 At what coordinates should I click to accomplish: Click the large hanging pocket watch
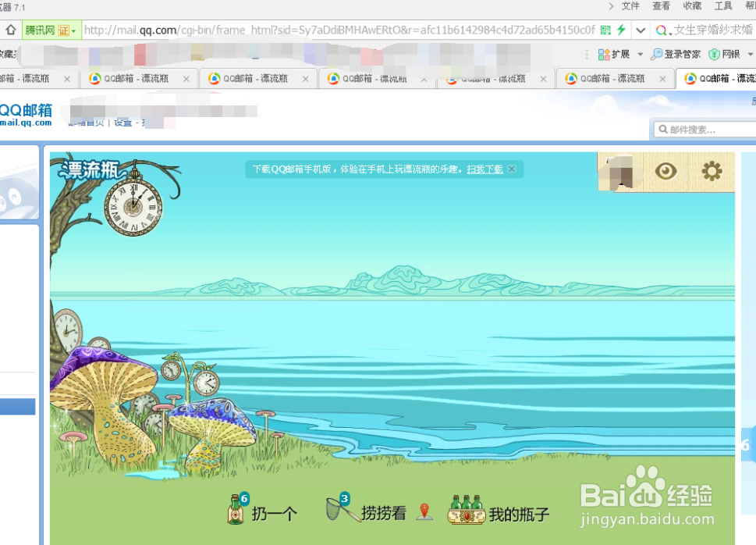[133, 207]
